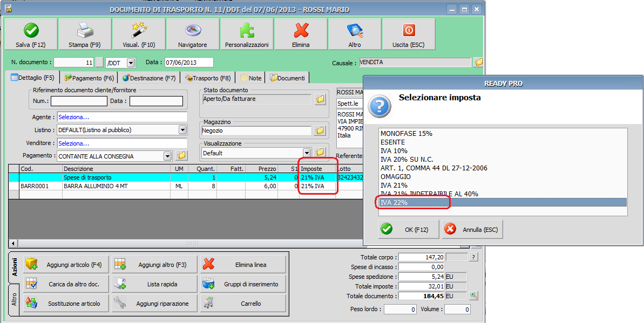Image resolution: width=644 pixels, height=323 pixels.
Task: Select ESENTE tax option
Action: 503,142
